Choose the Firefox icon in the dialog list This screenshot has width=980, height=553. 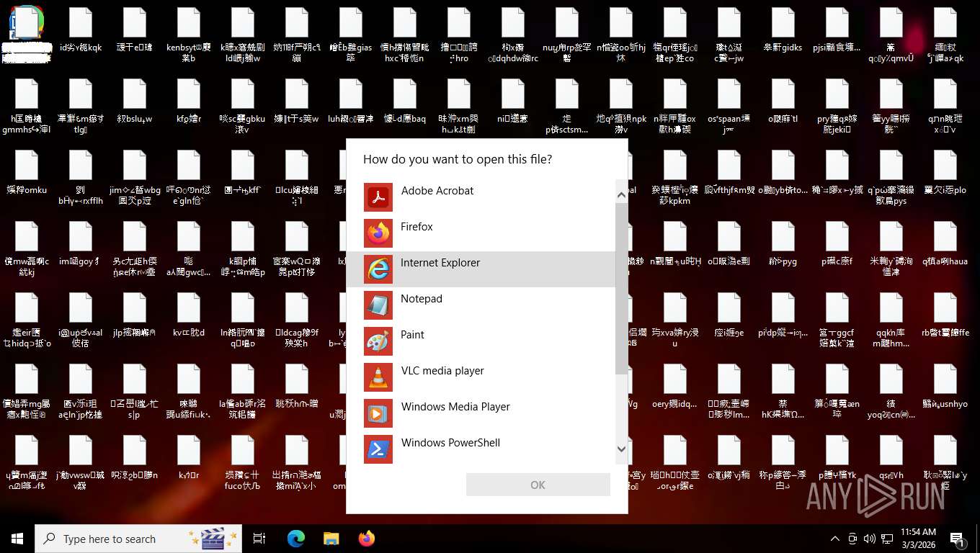(x=378, y=233)
